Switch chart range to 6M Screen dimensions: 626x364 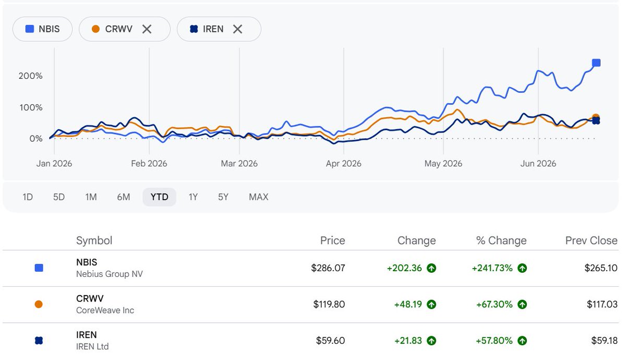[124, 197]
